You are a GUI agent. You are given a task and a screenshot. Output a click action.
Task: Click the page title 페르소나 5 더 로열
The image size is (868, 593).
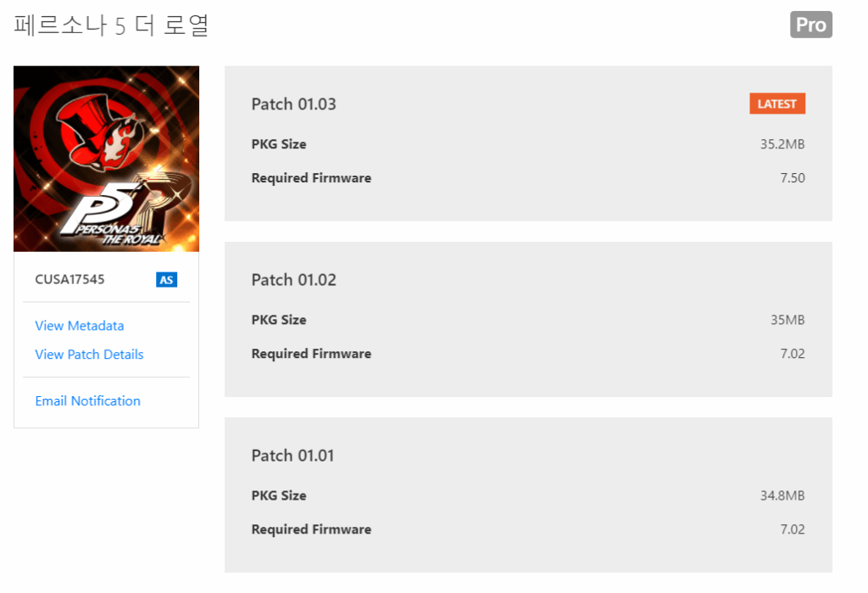click(x=111, y=25)
